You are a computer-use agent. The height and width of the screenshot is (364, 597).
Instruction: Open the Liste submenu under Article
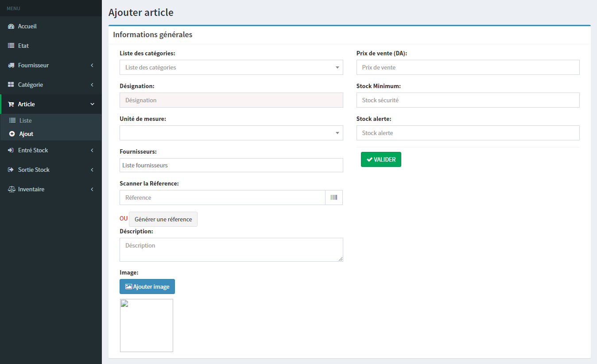pos(25,120)
